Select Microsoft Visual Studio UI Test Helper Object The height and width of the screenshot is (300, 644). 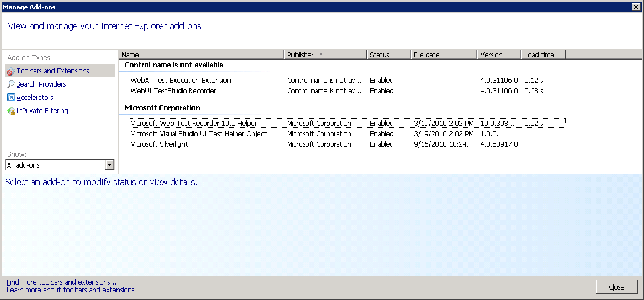pyautogui.click(x=347, y=134)
